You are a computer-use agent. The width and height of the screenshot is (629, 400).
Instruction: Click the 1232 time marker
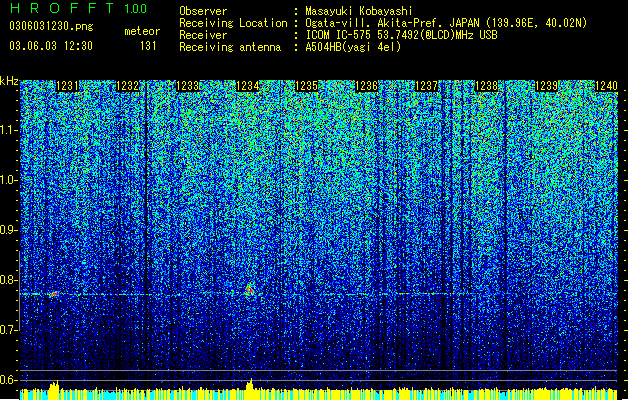pyautogui.click(x=127, y=86)
